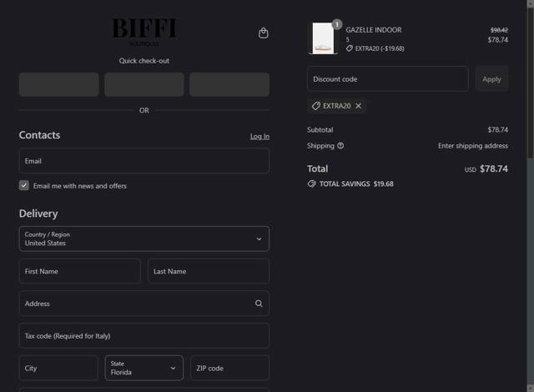The width and height of the screenshot is (534, 392).
Task: Focus the Email input field
Action: [x=144, y=161]
